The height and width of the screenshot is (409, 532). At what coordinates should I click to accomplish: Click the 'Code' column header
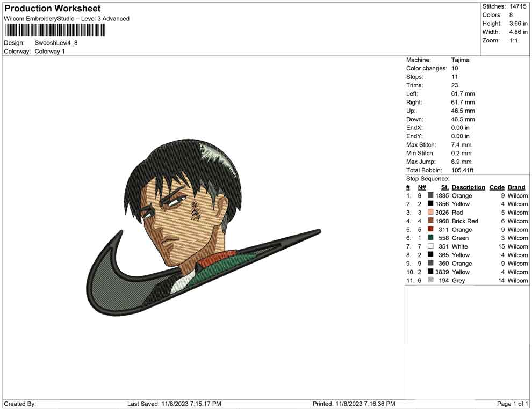point(497,187)
